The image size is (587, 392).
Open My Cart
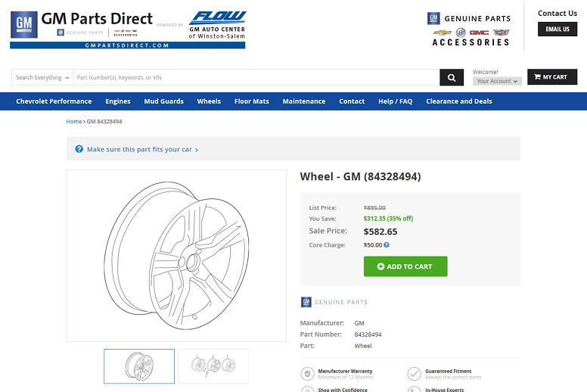pyautogui.click(x=551, y=77)
